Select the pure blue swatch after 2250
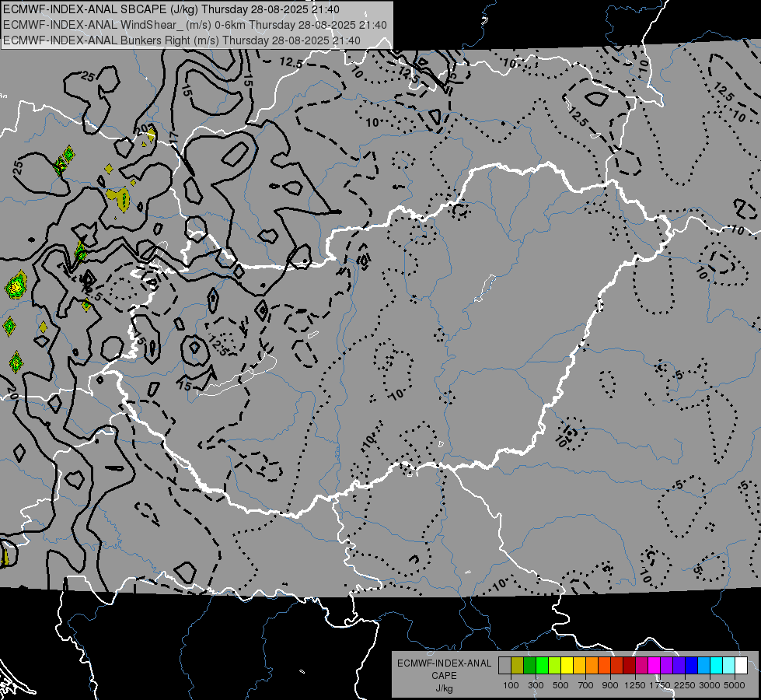This screenshot has width=761, height=700. (x=692, y=666)
